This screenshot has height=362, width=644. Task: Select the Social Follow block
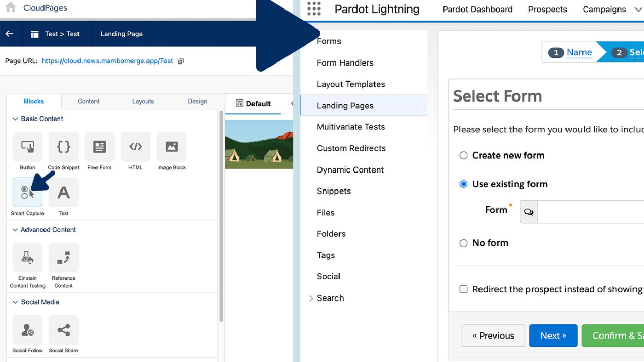tap(27, 330)
